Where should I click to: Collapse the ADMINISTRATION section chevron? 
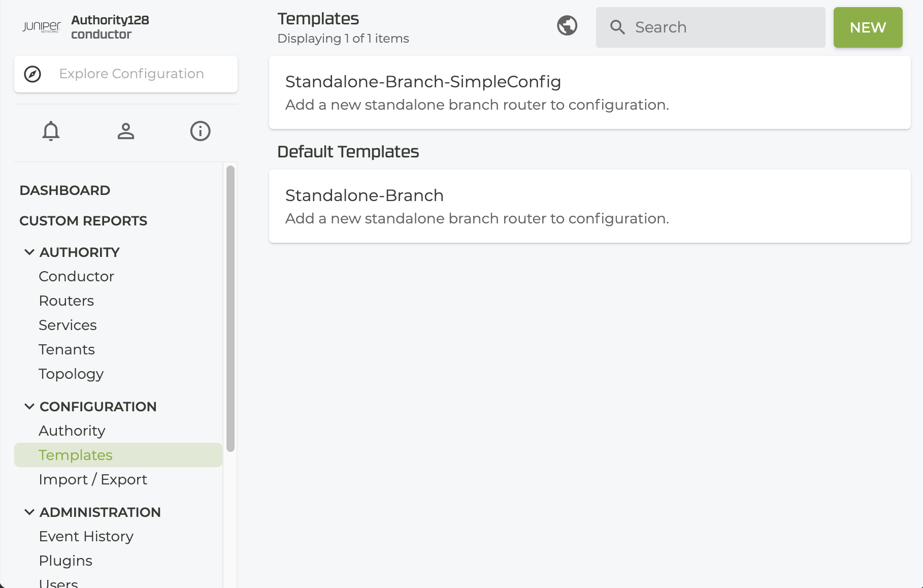point(29,512)
